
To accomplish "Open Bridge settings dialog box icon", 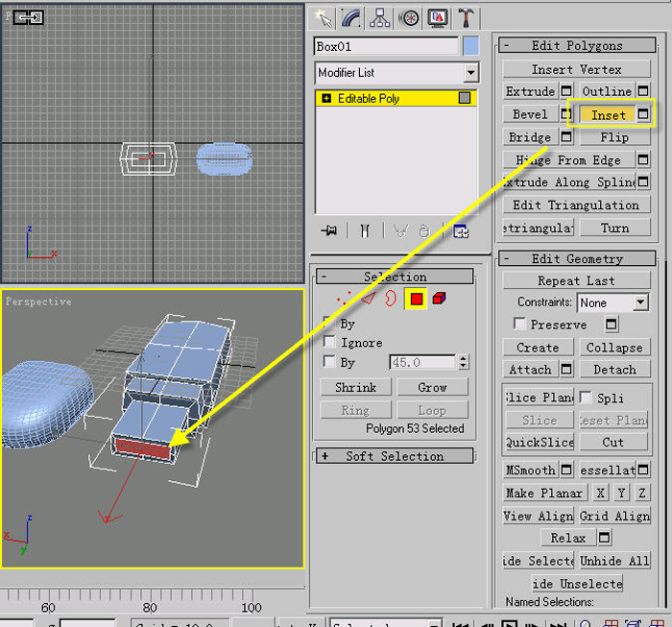I will tap(566, 136).
